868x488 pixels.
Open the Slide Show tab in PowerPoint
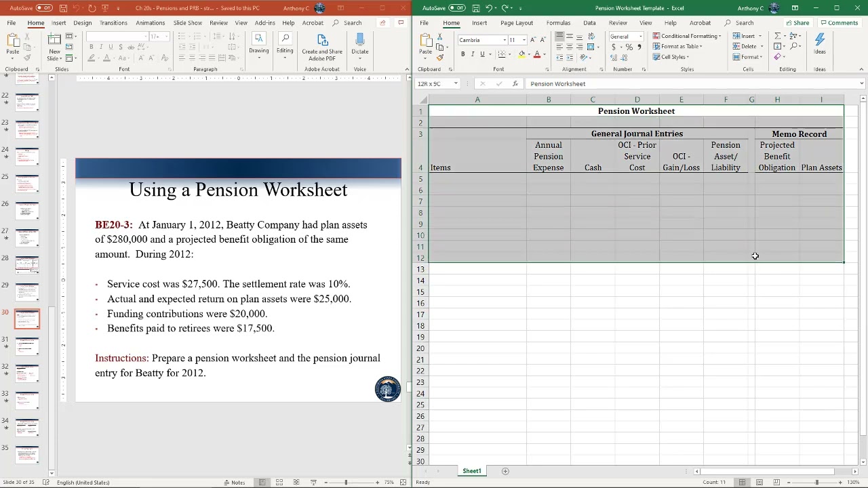(x=187, y=23)
